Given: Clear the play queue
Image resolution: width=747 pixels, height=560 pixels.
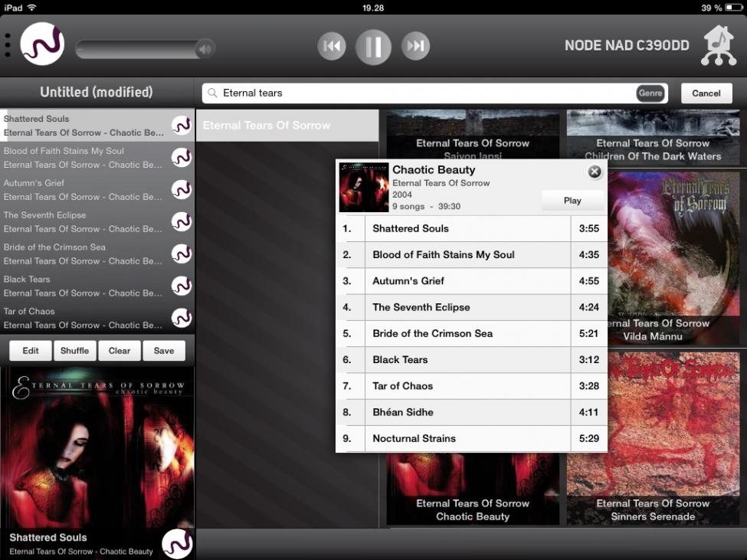Looking at the screenshot, I should pyautogui.click(x=119, y=350).
